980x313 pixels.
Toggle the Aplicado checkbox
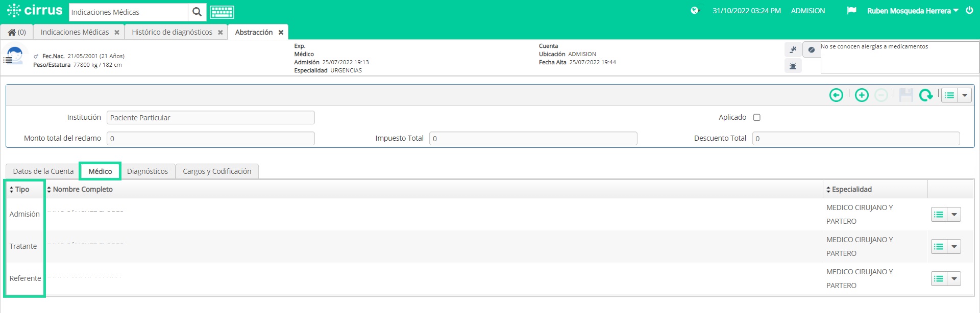(x=757, y=117)
